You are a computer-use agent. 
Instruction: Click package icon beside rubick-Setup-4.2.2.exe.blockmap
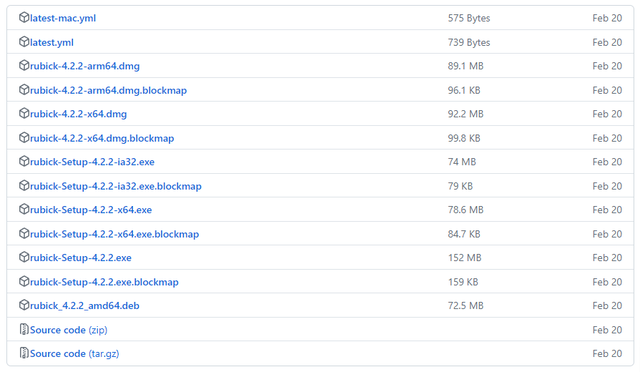[x=24, y=281]
